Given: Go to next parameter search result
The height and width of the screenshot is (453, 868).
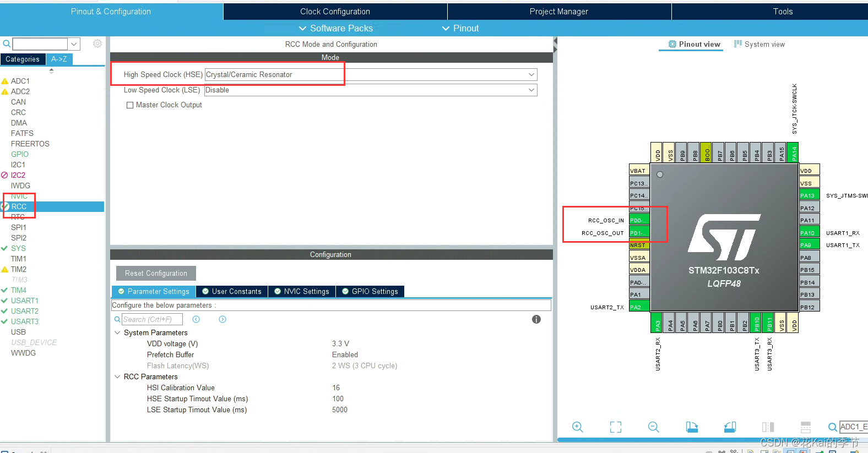Looking at the screenshot, I should click(x=223, y=319).
